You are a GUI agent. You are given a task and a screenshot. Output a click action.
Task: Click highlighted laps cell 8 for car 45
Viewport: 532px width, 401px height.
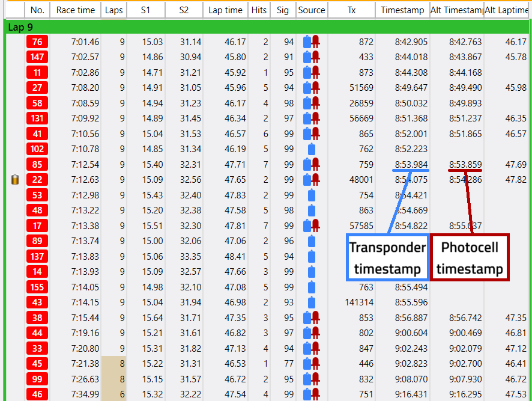(x=114, y=364)
